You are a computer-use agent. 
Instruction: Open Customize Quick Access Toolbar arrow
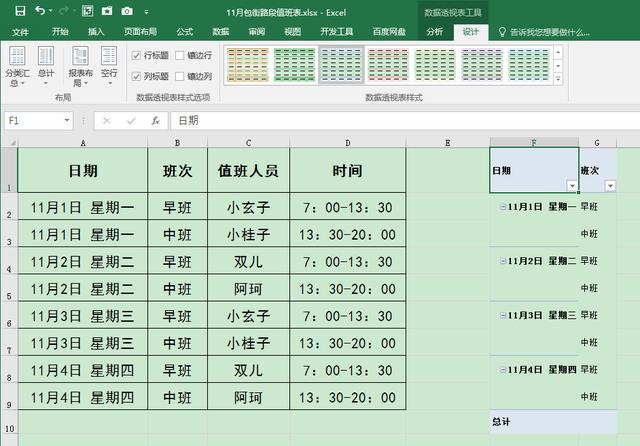[x=146, y=12]
